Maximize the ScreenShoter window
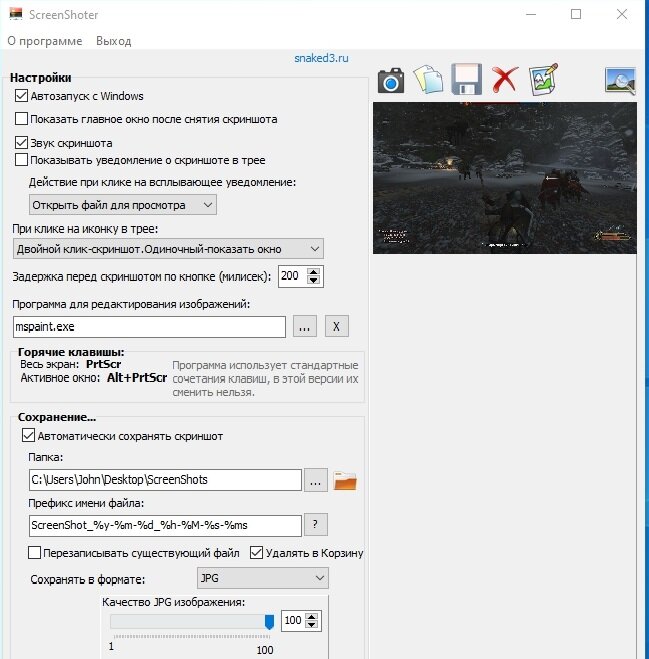Screen dimensions: 649x659 point(576,14)
